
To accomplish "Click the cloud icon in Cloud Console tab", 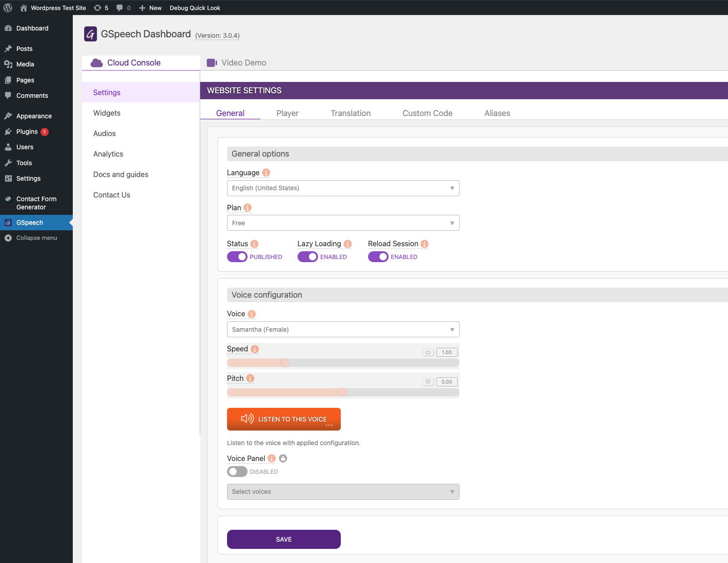I will coord(97,63).
